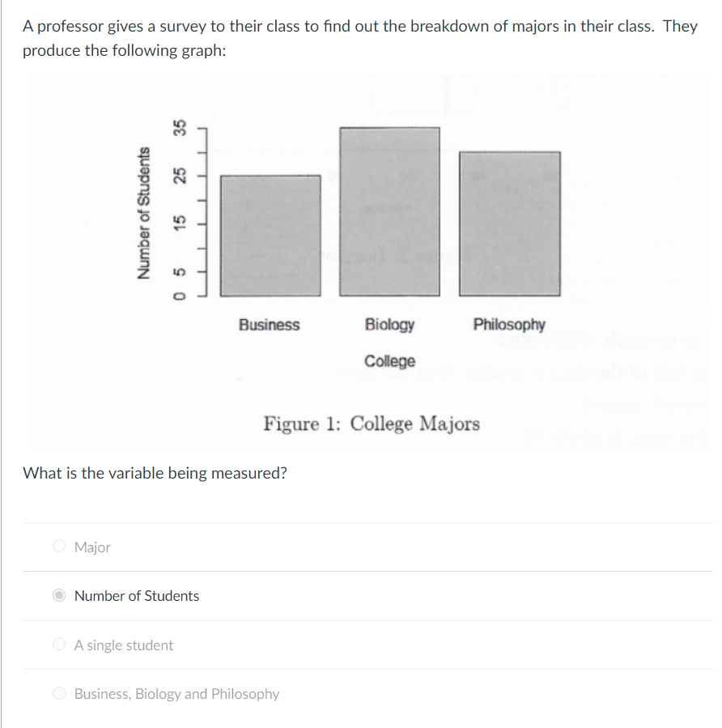
Task: Click the Business x-axis label
Action: (x=270, y=325)
